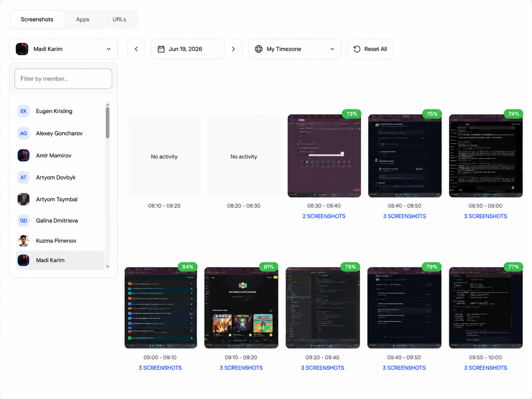Open the 09:40 - 09:50 screenshot thumbnail
Screen dimensions: 532x399
click(x=405, y=308)
